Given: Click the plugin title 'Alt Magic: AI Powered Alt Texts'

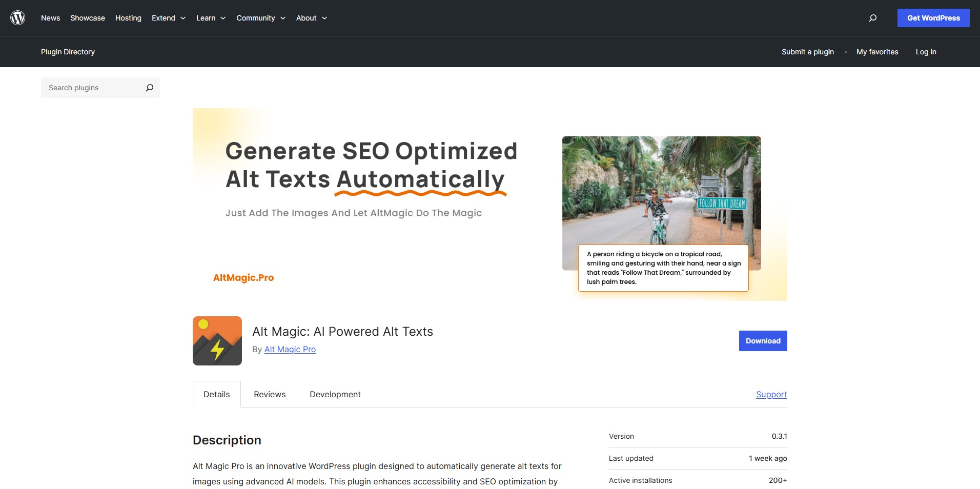Looking at the screenshot, I should [x=342, y=332].
